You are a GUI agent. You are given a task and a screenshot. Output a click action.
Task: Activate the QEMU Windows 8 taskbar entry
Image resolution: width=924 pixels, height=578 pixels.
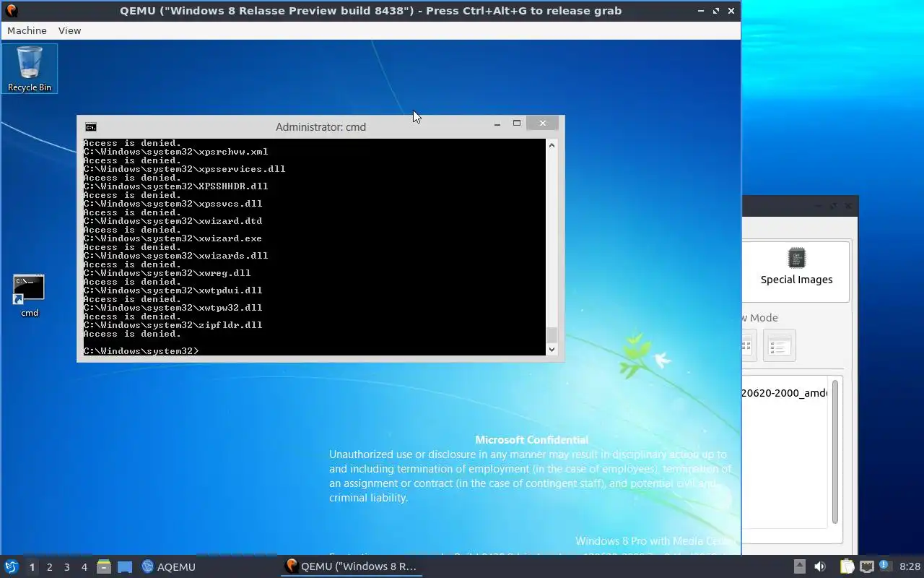click(352, 566)
